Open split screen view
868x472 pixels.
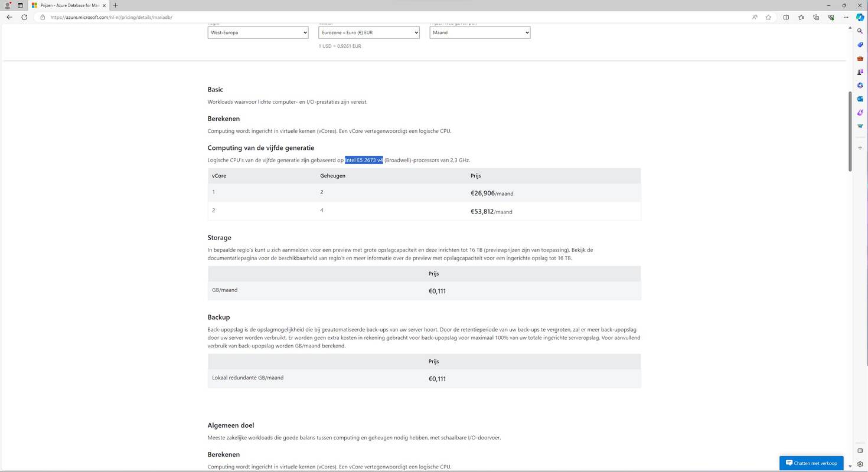click(786, 17)
